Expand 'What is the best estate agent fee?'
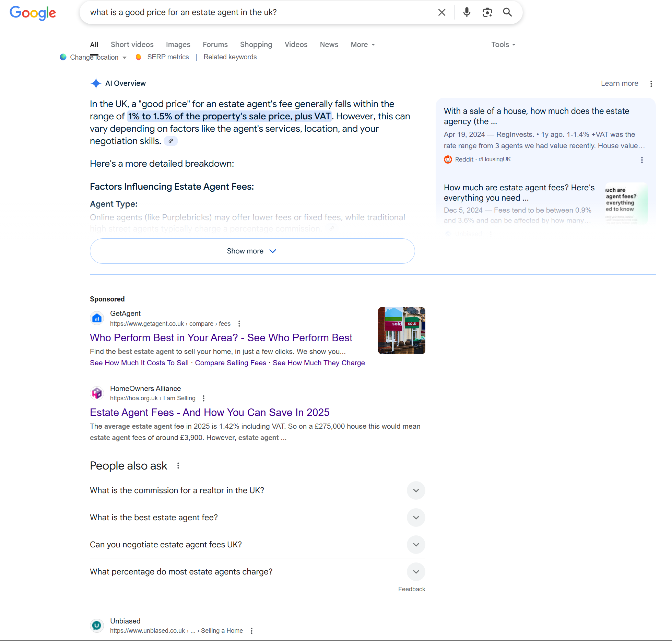 click(257, 518)
